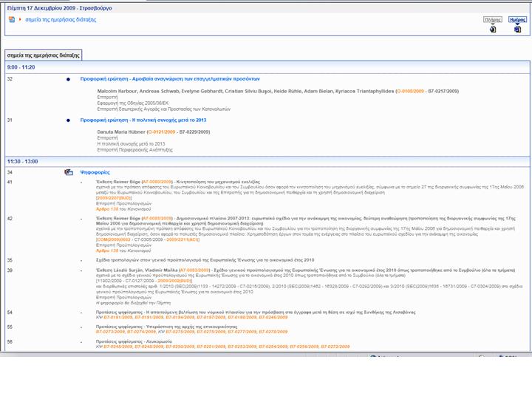Viewport: 532px width, 399px height.
Task: Click the document icon under Πλήρης
Action: coord(493,30)
